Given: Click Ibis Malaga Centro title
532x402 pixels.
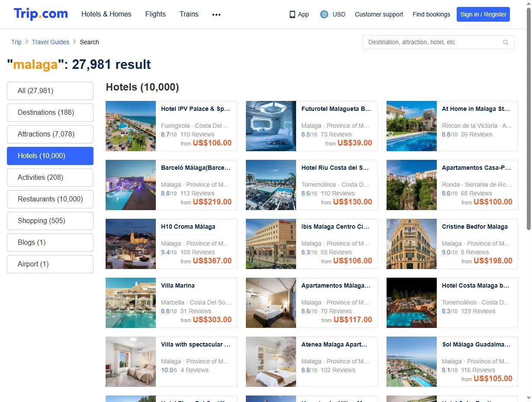Looking at the screenshot, I should click(x=335, y=227).
